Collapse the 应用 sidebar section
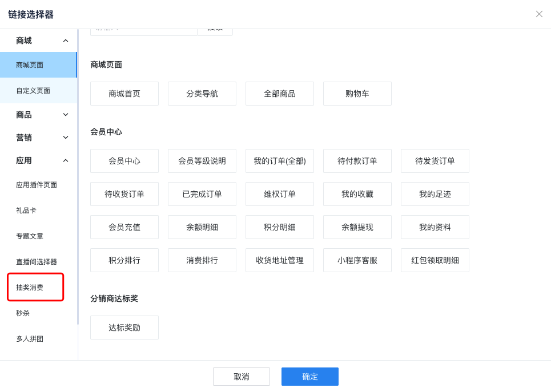This screenshot has height=392, width=551. (66, 160)
